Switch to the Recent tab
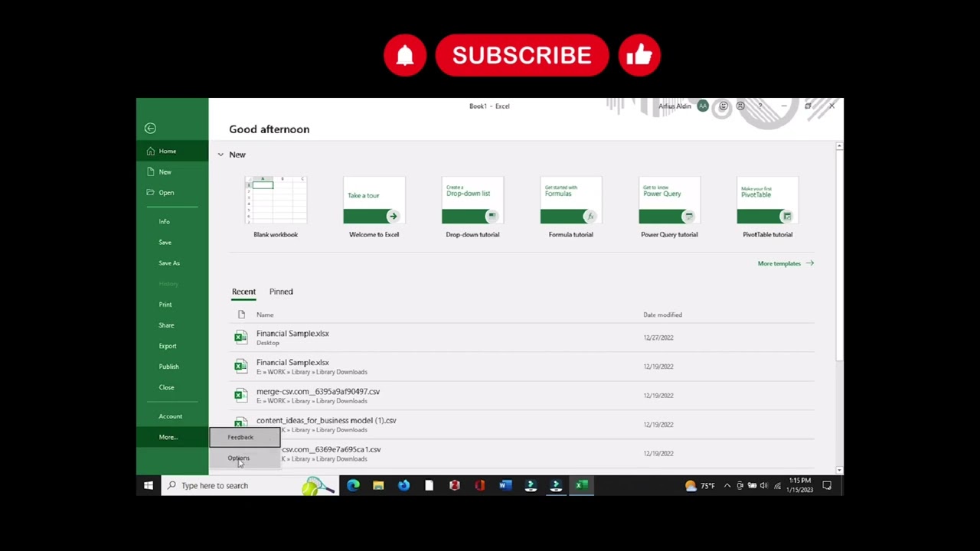 [243, 292]
